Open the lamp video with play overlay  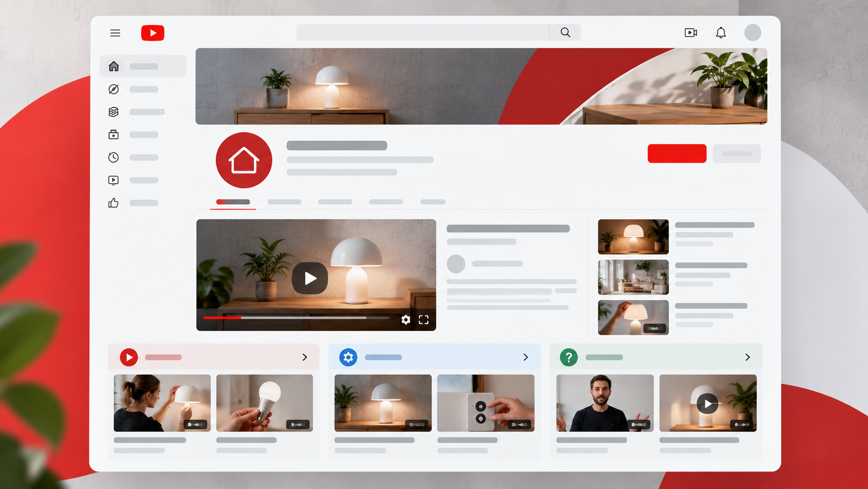(708, 403)
